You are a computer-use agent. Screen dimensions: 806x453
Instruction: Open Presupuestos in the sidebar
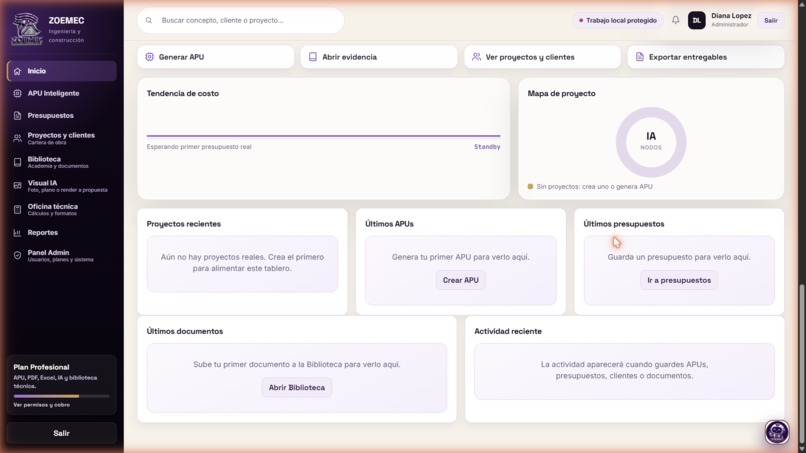click(62, 116)
